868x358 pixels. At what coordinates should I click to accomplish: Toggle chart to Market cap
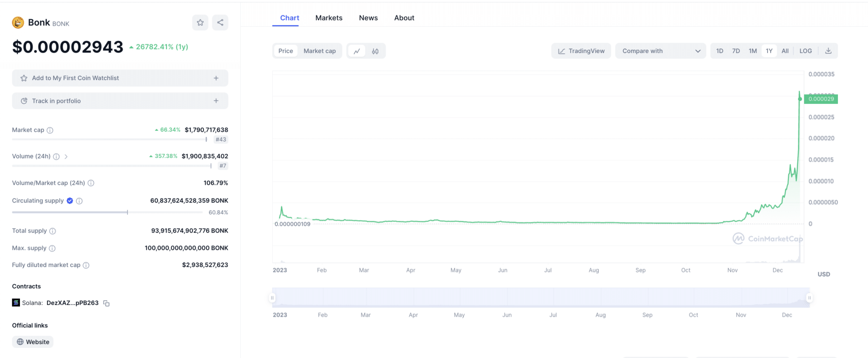click(x=320, y=51)
